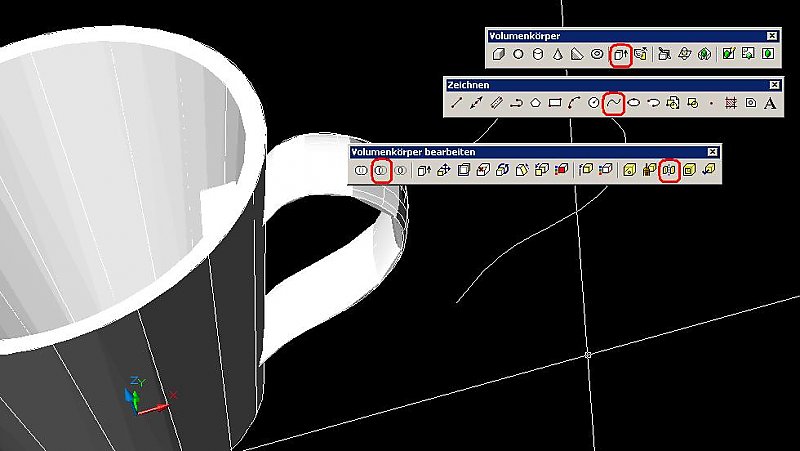Click the Revolve solid tool
Viewport: 800px width, 451px height.
(x=640, y=54)
